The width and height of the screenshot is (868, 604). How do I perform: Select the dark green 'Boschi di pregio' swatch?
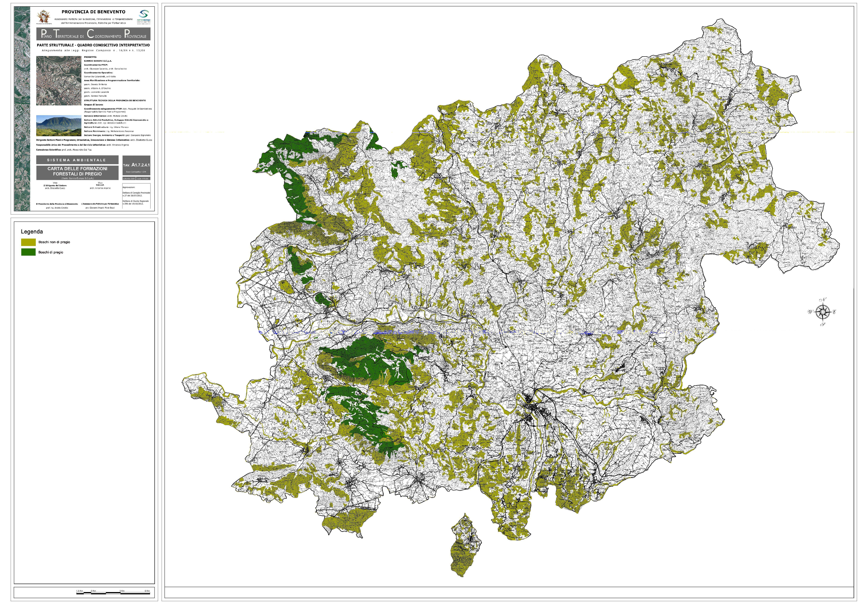pyautogui.click(x=28, y=252)
